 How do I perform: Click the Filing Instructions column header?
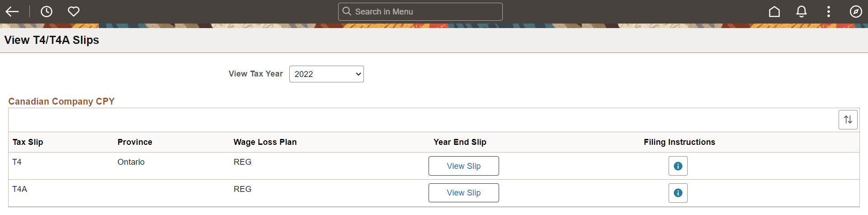pos(679,142)
